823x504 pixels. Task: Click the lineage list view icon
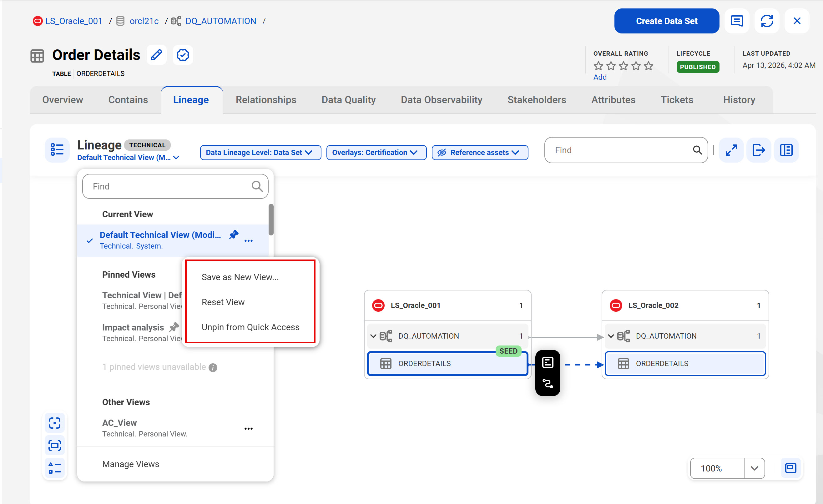(57, 150)
